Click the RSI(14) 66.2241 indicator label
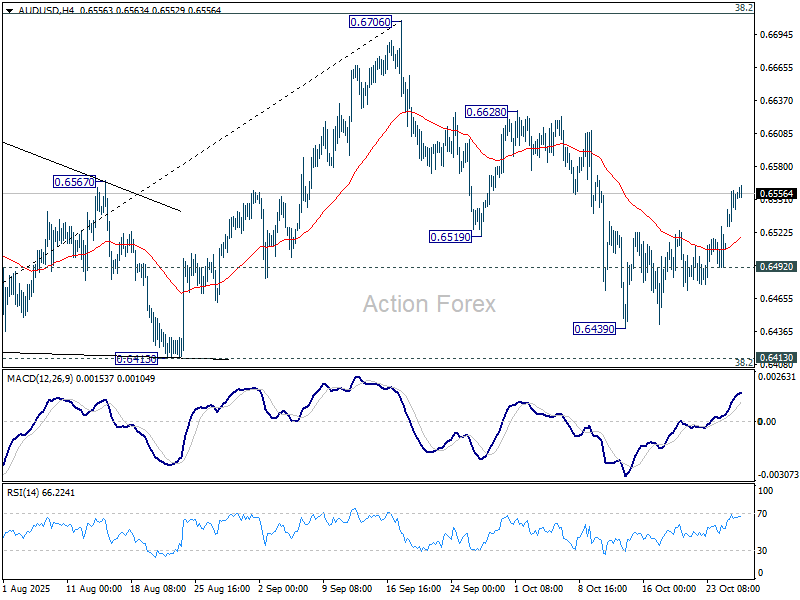Image resolution: width=800 pixels, height=600 pixels. coord(41,493)
